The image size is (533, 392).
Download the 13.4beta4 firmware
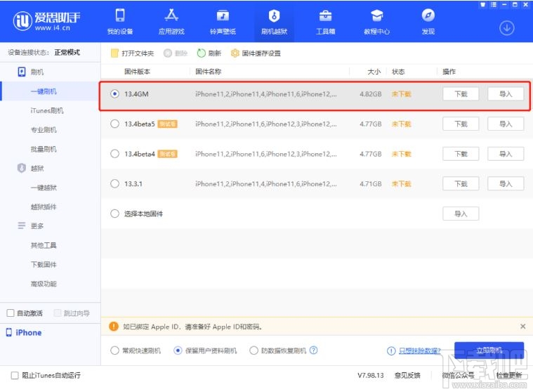[461, 154]
